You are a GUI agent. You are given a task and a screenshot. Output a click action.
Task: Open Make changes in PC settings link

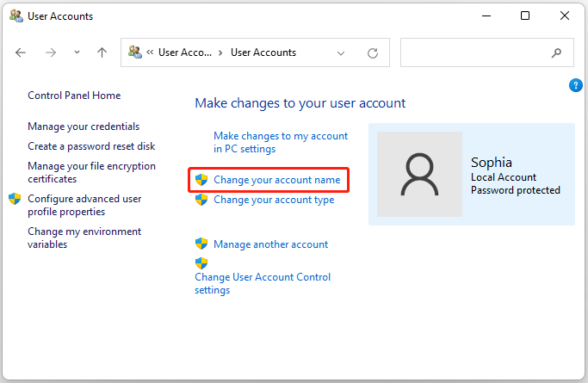281,142
